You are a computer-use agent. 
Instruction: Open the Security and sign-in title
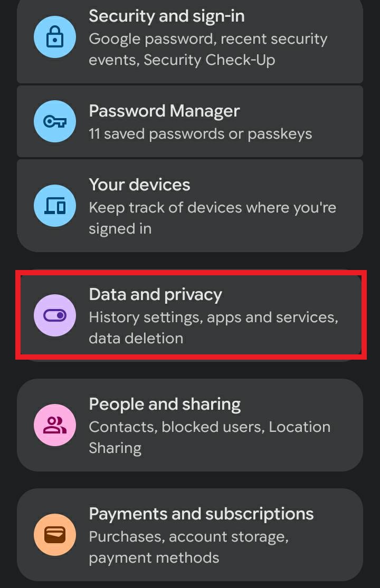[x=166, y=16]
